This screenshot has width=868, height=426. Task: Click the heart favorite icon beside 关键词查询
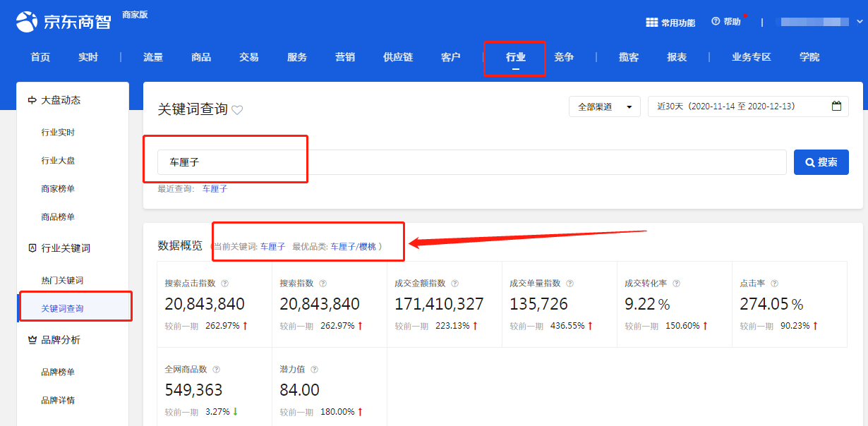coord(237,110)
